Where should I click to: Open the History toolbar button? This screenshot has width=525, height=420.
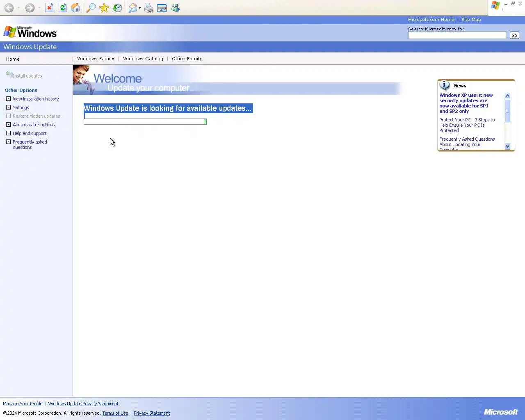[x=117, y=8]
